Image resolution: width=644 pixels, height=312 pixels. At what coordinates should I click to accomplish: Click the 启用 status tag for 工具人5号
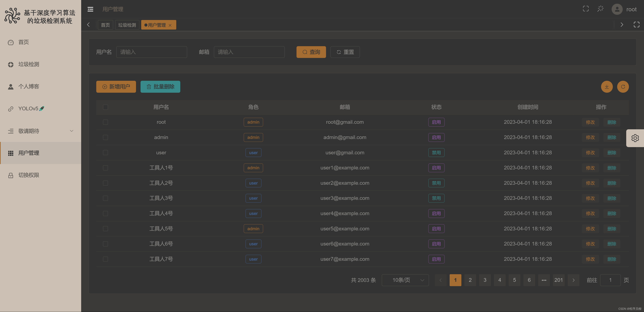pos(436,229)
